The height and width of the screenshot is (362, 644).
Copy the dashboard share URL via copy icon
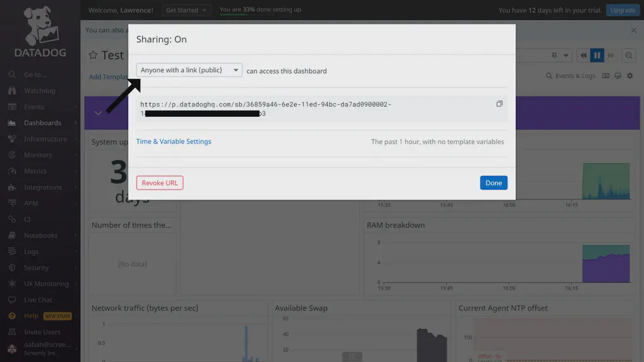pos(499,104)
